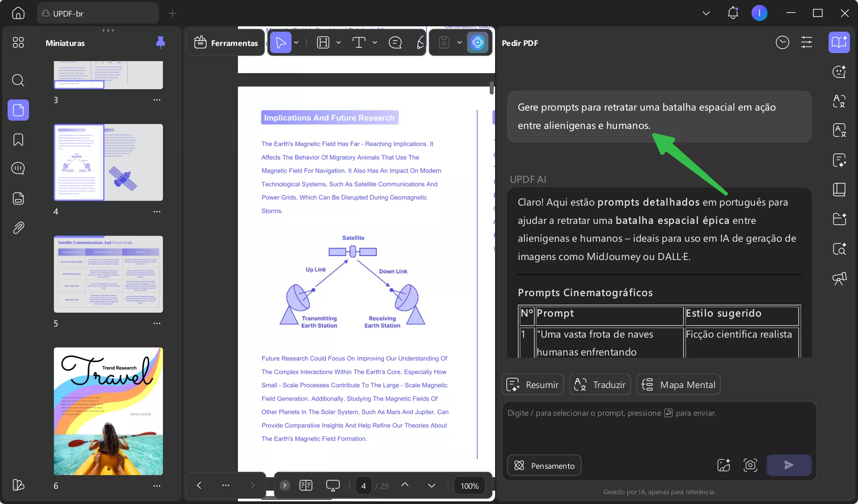Click the search magnifier in left sidebar
Image resolution: width=858 pixels, height=504 pixels.
(18, 80)
